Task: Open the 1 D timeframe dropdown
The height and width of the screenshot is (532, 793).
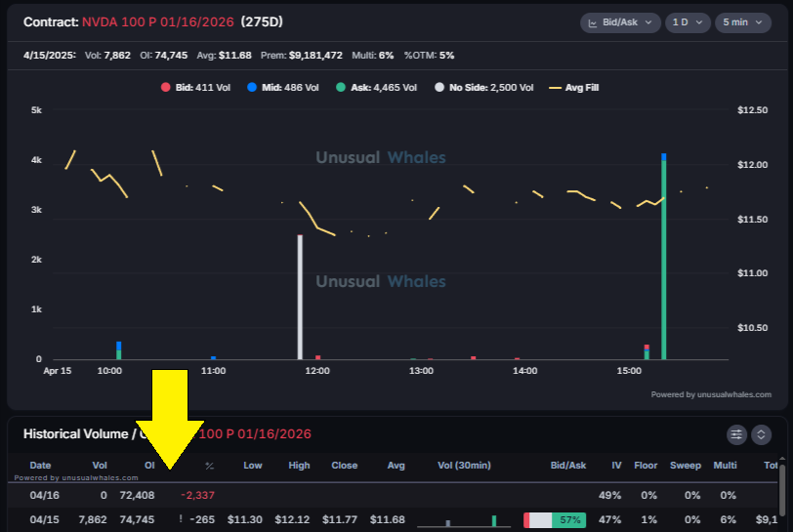Action: click(688, 22)
